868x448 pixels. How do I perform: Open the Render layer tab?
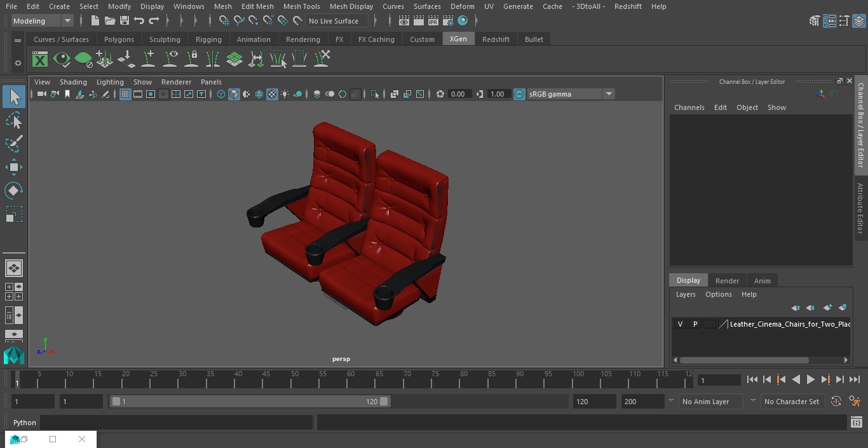click(727, 280)
